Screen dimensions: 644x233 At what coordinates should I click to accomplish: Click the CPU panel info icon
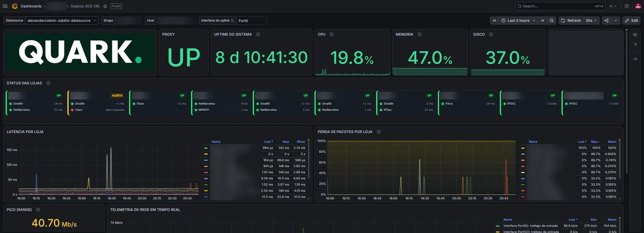(332, 35)
